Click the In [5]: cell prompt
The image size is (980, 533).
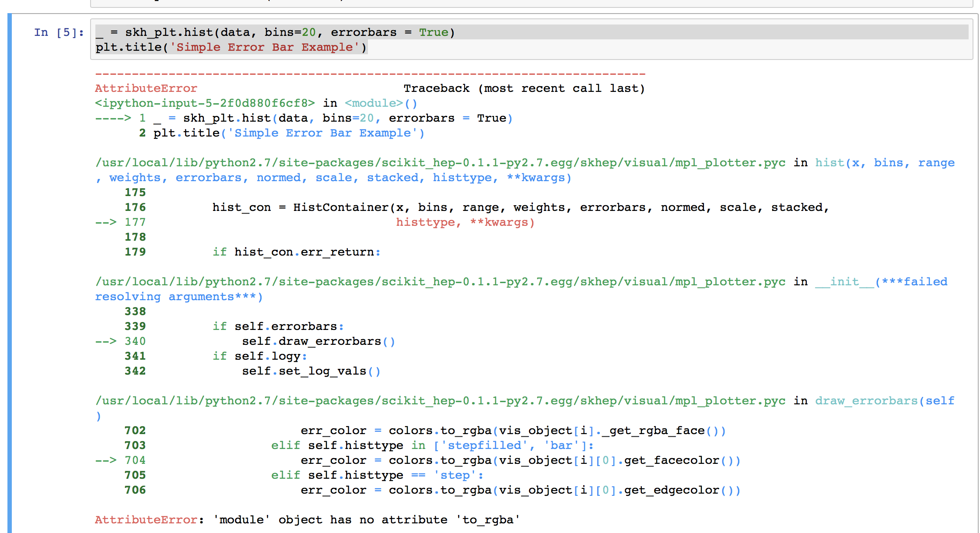point(59,32)
